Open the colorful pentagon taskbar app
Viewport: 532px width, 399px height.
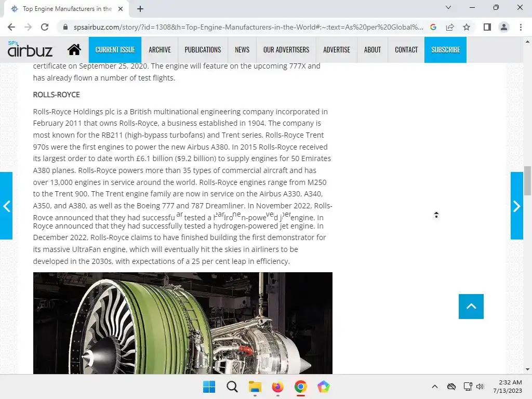click(x=323, y=387)
